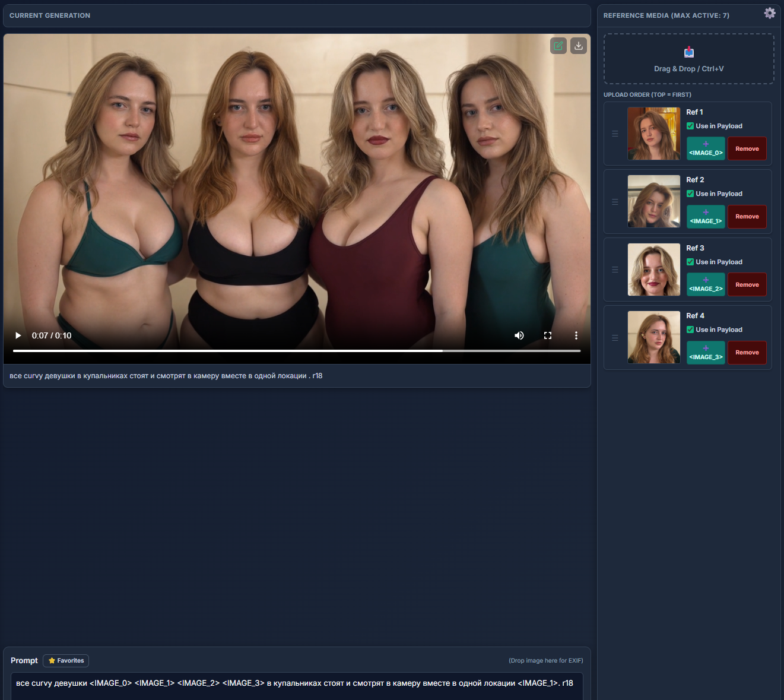The width and height of the screenshot is (784, 700).
Task: Insert the <IMAGE_1> tag into prompt
Action: coord(706,217)
